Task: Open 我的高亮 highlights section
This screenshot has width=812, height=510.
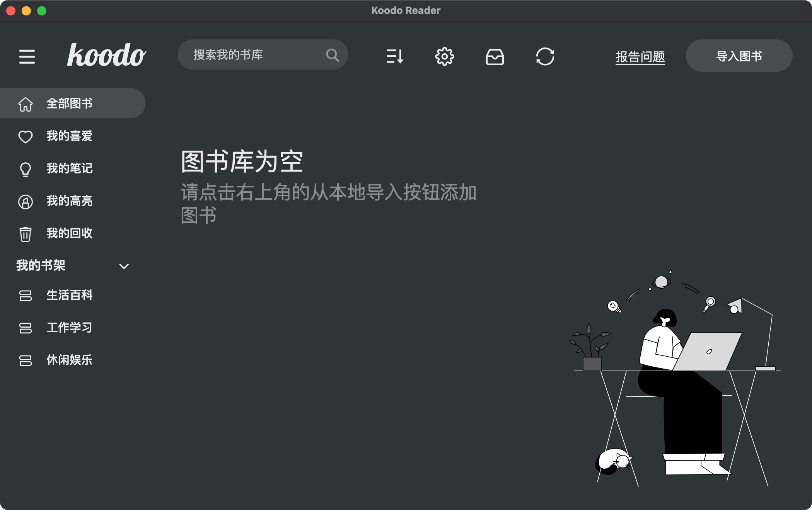Action: (73, 201)
